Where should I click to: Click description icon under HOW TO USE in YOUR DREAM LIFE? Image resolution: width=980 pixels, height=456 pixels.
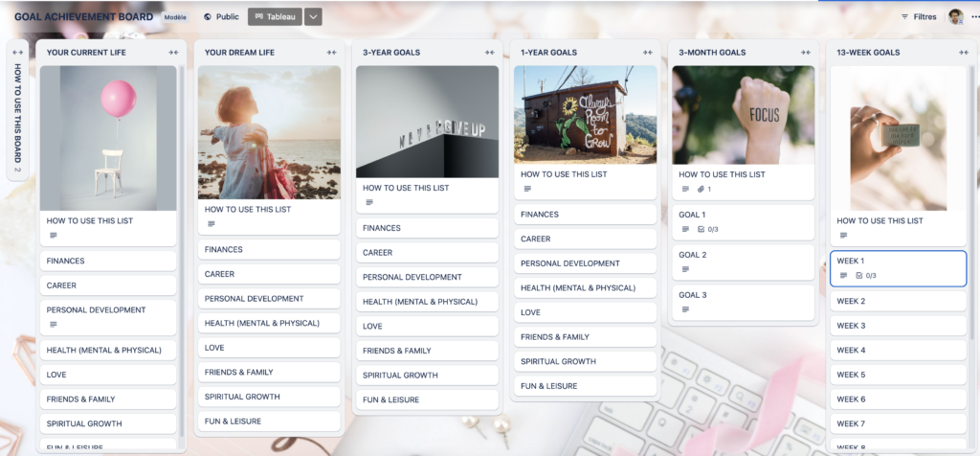click(212, 224)
